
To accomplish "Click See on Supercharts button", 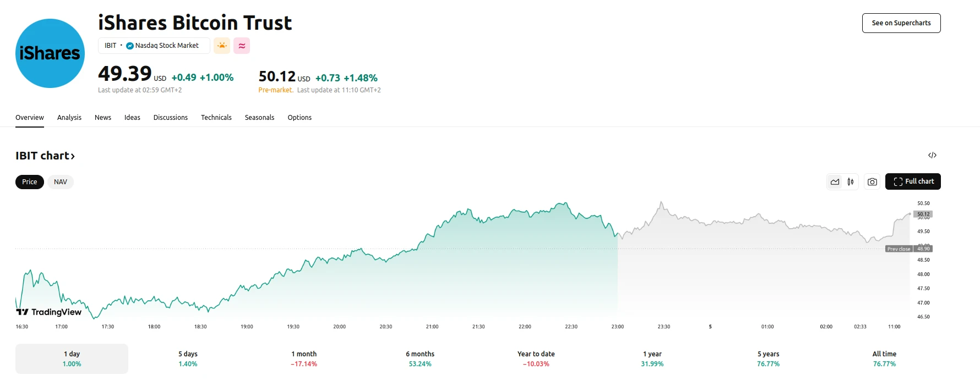I will [x=901, y=23].
